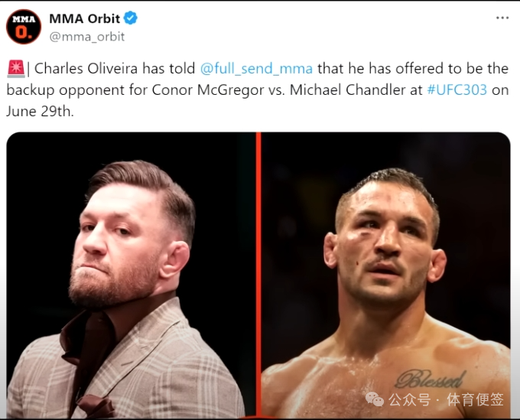Image resolution: width=520 pixels, height=420 pixels.
Task: Click the @mma_orbit handle
Action: tap(87, 36)
